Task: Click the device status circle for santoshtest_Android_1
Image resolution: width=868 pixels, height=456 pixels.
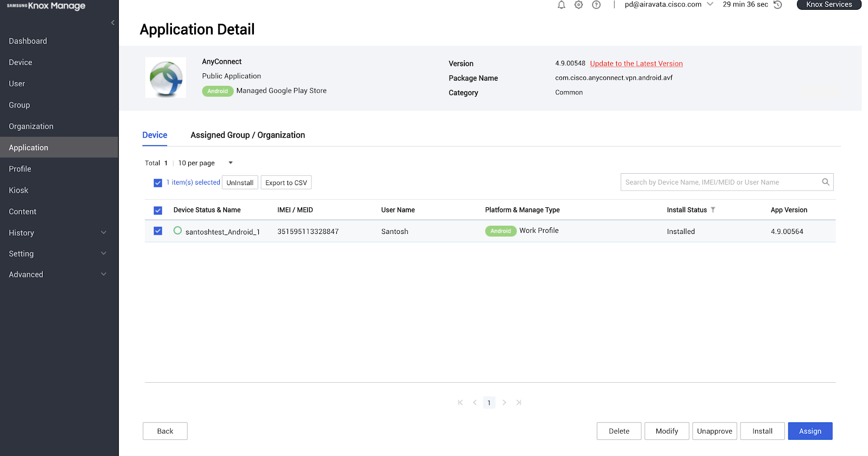Action: pyautogui.click(x=177, y=231)
